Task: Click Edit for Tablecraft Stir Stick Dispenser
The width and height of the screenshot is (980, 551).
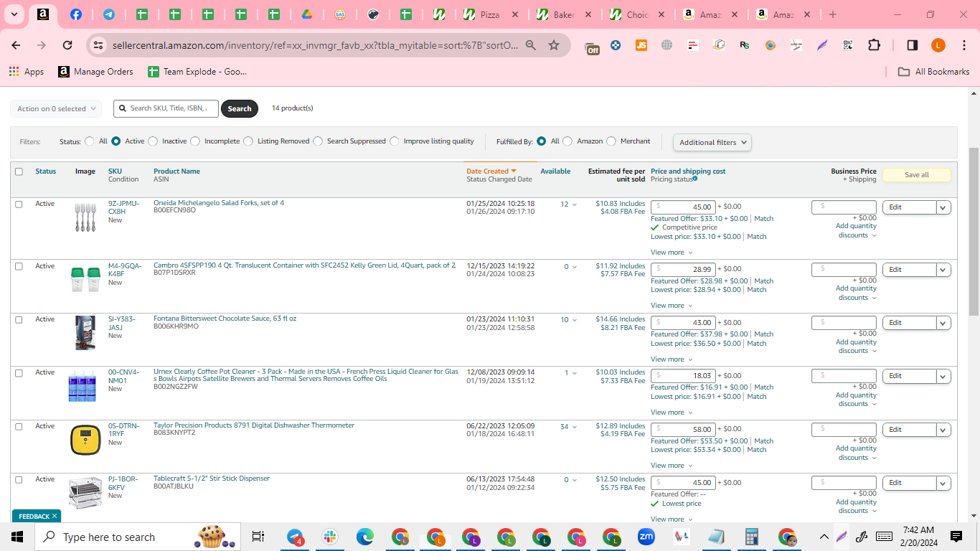Action: click(x=909, y=483)
